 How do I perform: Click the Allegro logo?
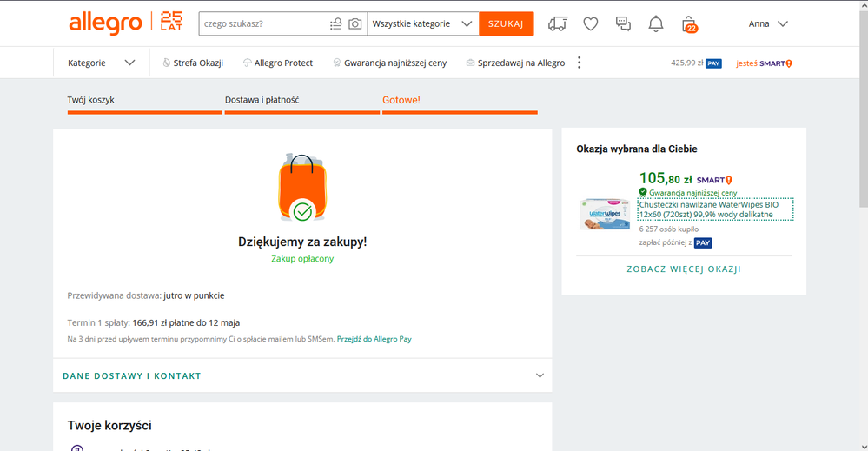[x=105, y=23]
